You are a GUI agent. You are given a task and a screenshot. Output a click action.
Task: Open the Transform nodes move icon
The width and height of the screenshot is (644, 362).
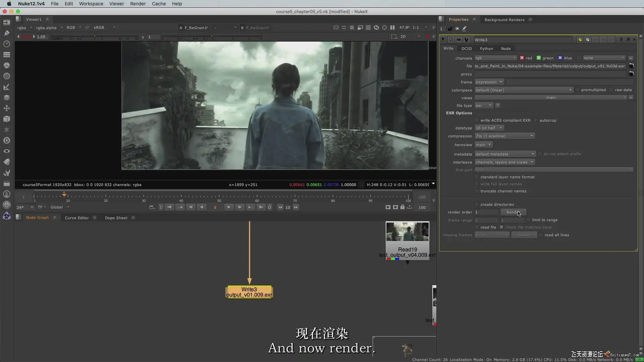coord(6,108)
